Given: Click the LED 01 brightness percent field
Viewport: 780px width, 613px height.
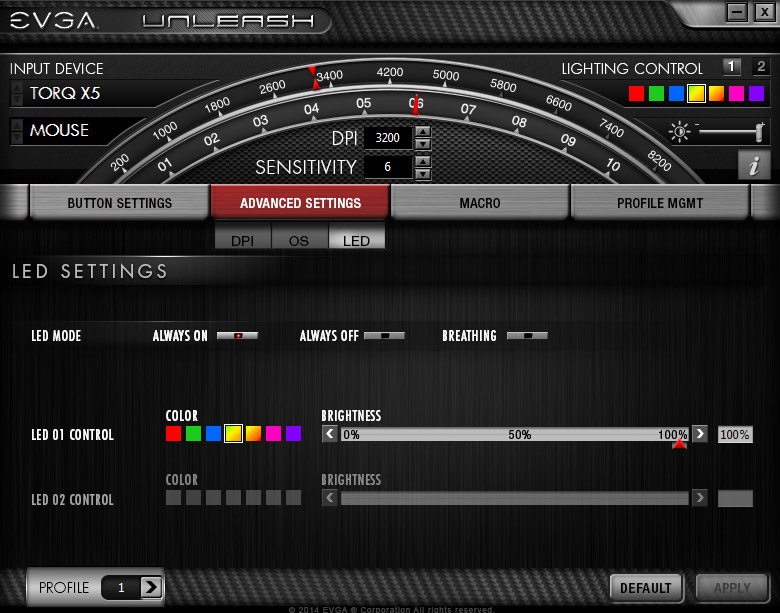Looking at the screenshot, I should click(735, 434).
